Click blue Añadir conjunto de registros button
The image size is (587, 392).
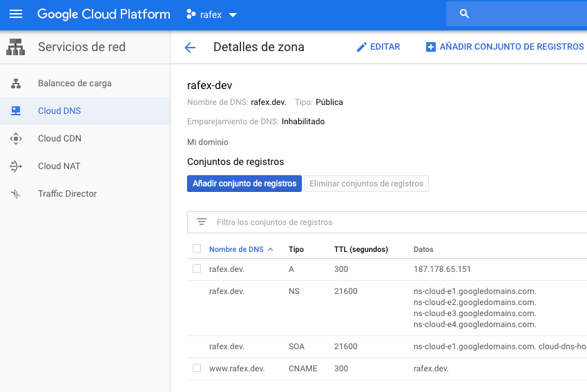[244, 184]
